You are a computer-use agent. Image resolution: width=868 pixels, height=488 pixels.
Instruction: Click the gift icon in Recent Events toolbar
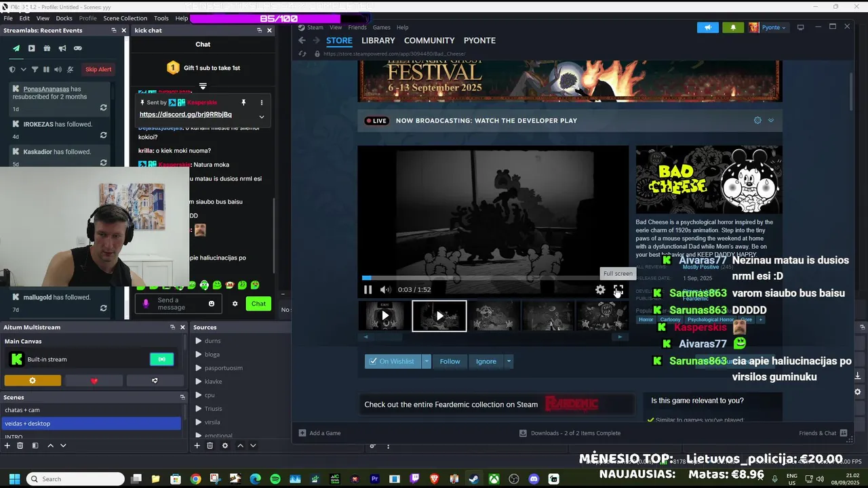(x=47, y=48)
